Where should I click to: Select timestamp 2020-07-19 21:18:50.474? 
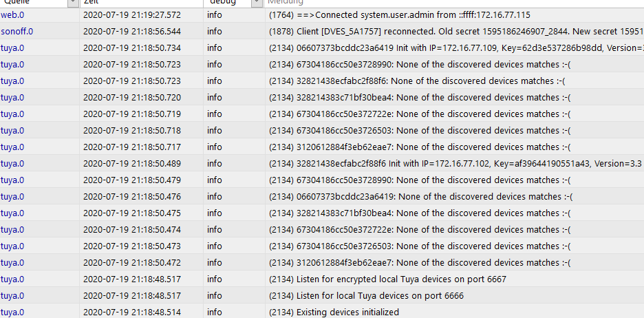[132, 230]
